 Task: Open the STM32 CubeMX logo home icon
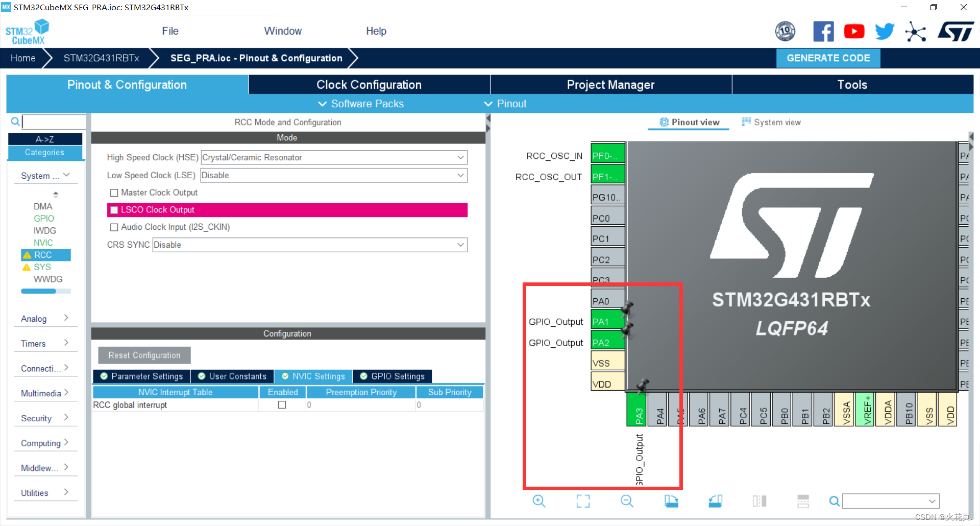[x=27, y=32]
